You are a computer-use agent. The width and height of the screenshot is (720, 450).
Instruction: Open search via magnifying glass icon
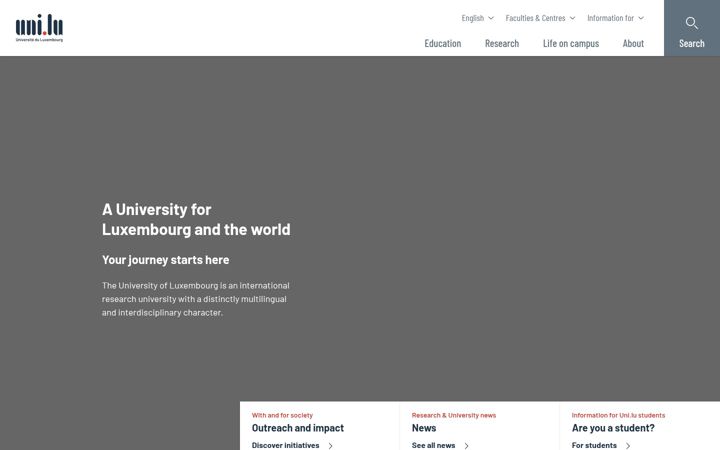(692, 23)
